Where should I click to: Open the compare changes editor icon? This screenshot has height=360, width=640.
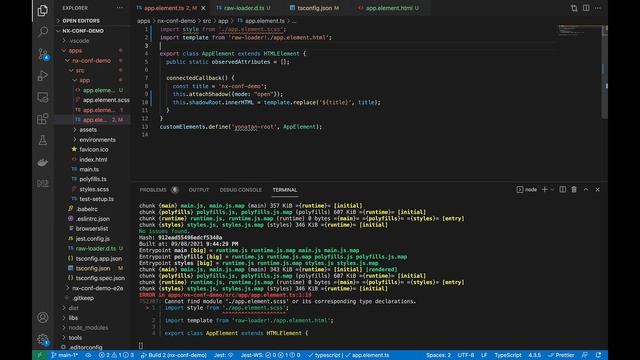574,8
